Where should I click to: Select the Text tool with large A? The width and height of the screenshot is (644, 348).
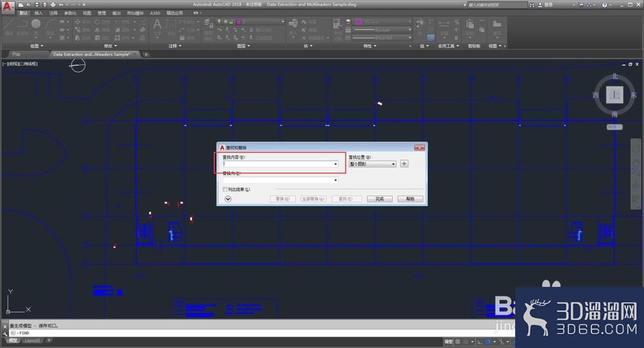coord(157,24)
